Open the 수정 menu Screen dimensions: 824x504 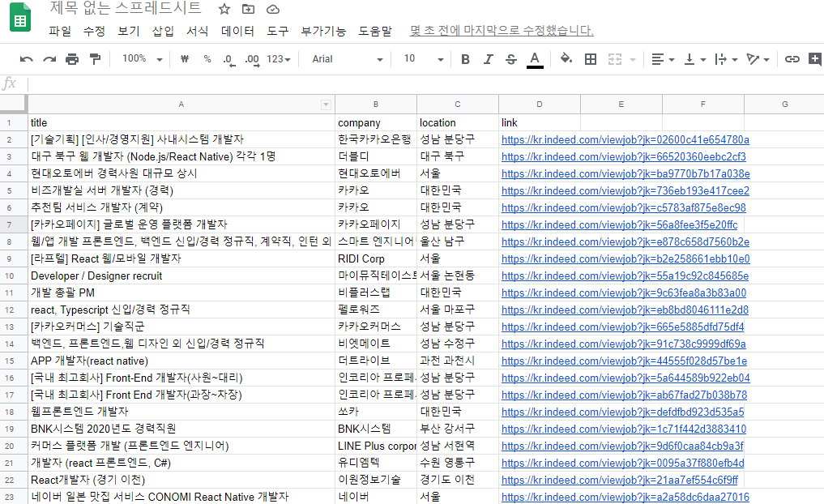click(94, 31)
